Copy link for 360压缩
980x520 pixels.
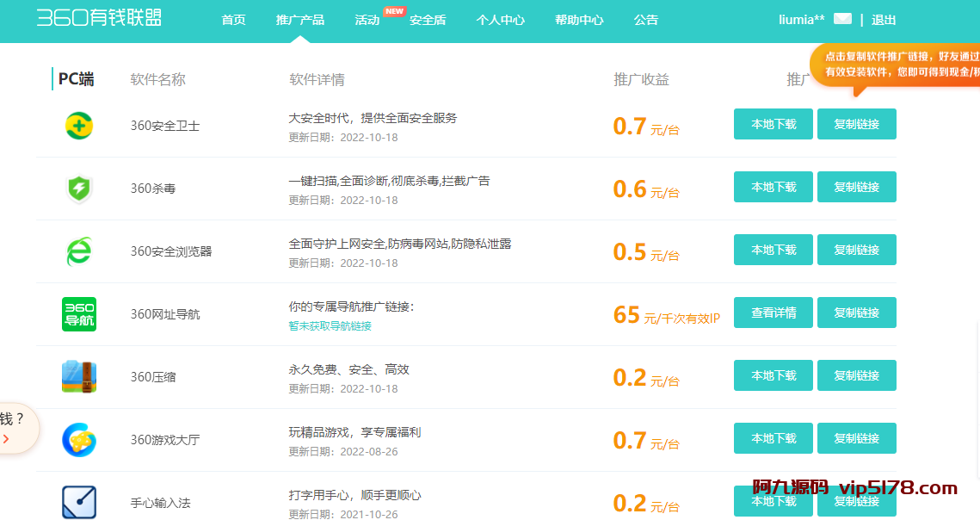click(x=856, y=375)
